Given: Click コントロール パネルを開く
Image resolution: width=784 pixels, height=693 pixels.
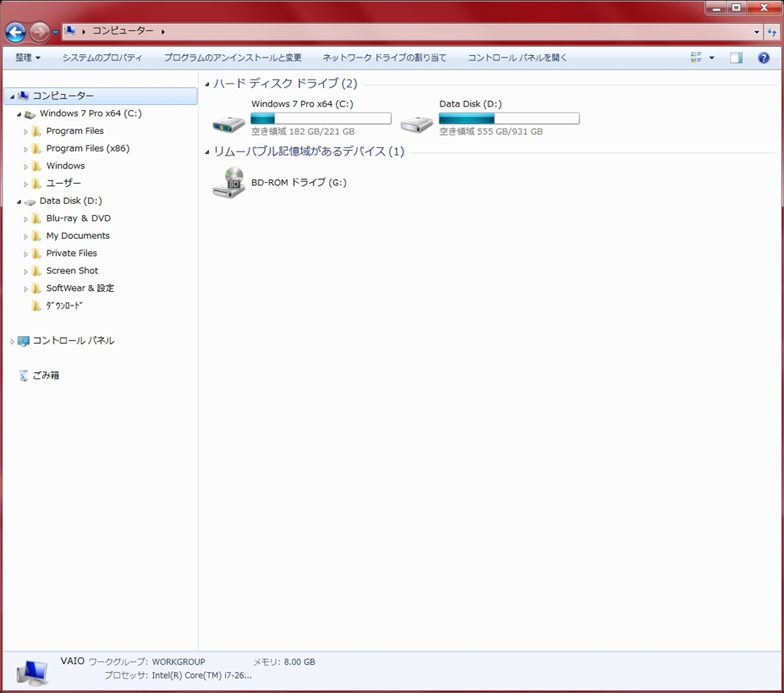Looking at the screenshot, I should coord(518,57).
